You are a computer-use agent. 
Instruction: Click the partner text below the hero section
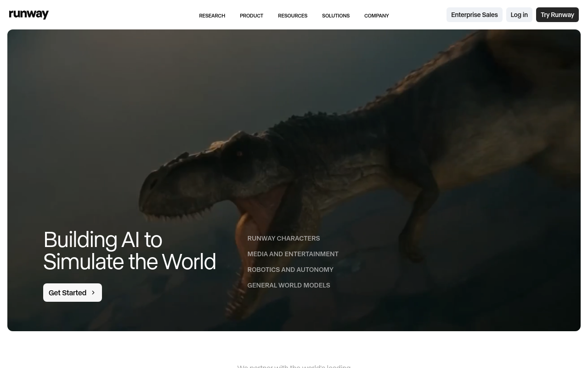[294, 366]
